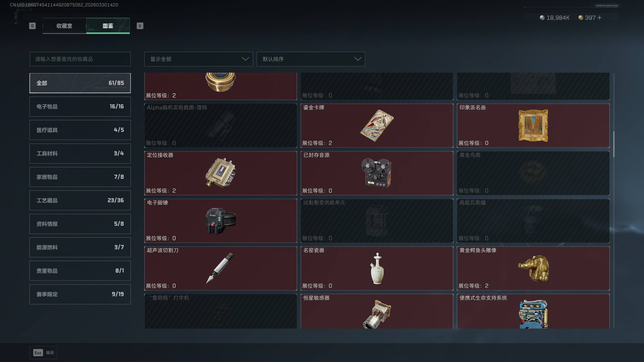Open the 已封存音源 tape recorder item
The width and height of the screenshot is (644, 362).
377,173
